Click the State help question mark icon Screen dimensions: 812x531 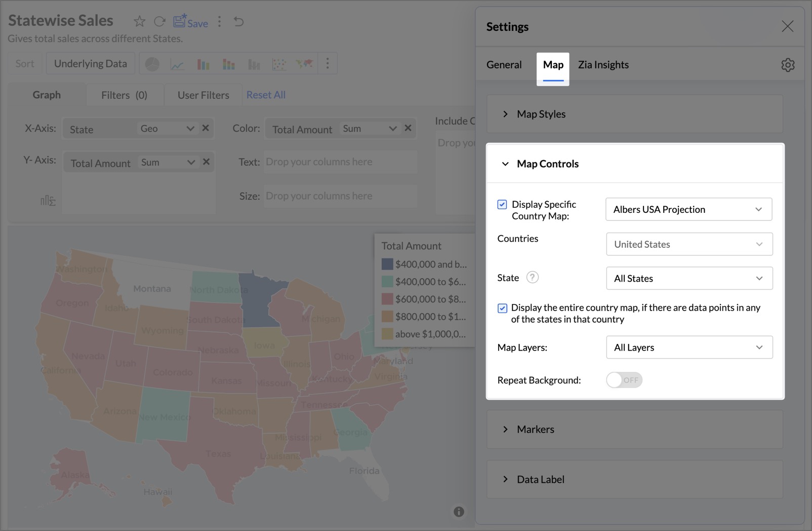point(532,278)
